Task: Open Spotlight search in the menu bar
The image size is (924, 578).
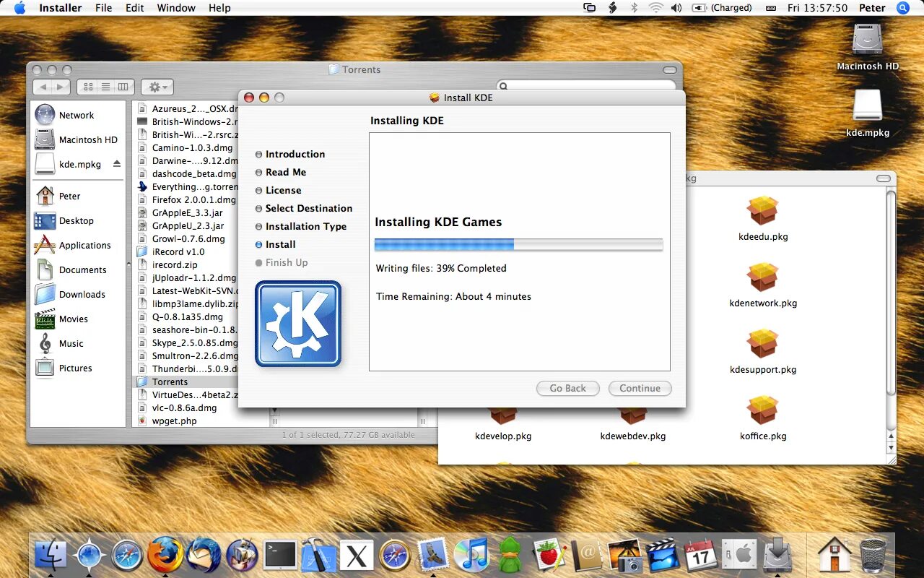Action: click(903, 8)
